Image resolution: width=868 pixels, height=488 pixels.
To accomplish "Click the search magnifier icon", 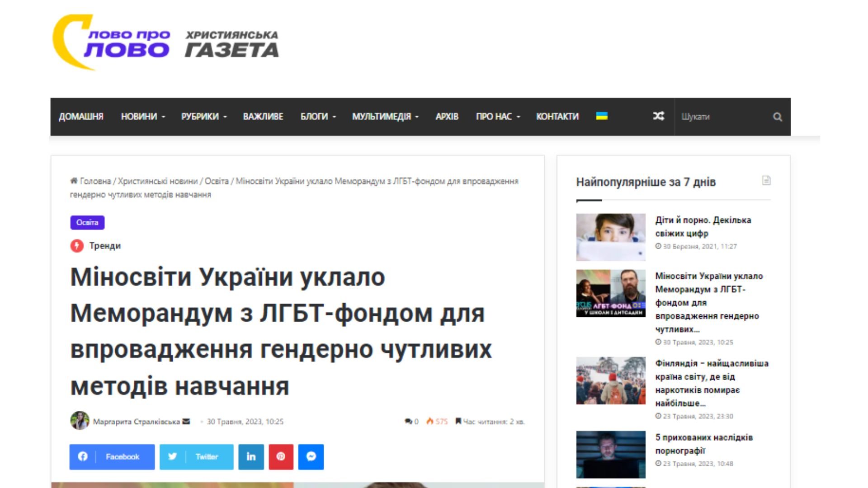I will tap(777, 117).
